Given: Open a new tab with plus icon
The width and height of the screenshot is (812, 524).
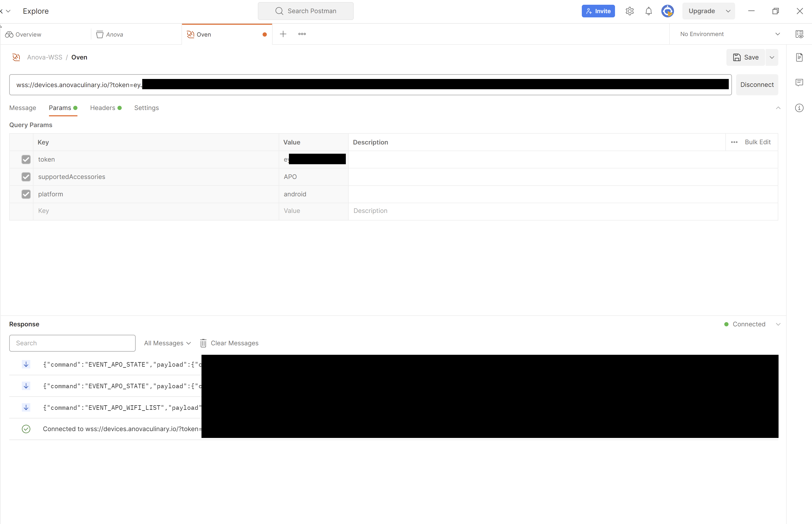Looking at the screenshot, I should pyautogui.click(x=283, y=34).
